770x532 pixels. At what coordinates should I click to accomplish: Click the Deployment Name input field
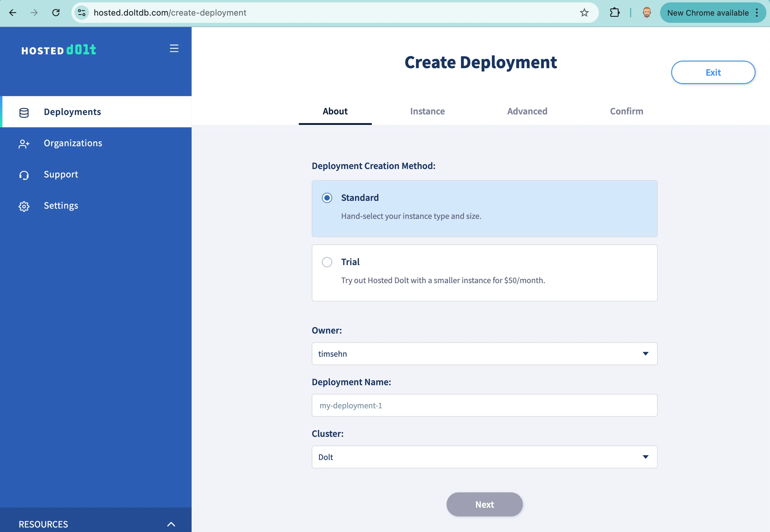[484, 405]
